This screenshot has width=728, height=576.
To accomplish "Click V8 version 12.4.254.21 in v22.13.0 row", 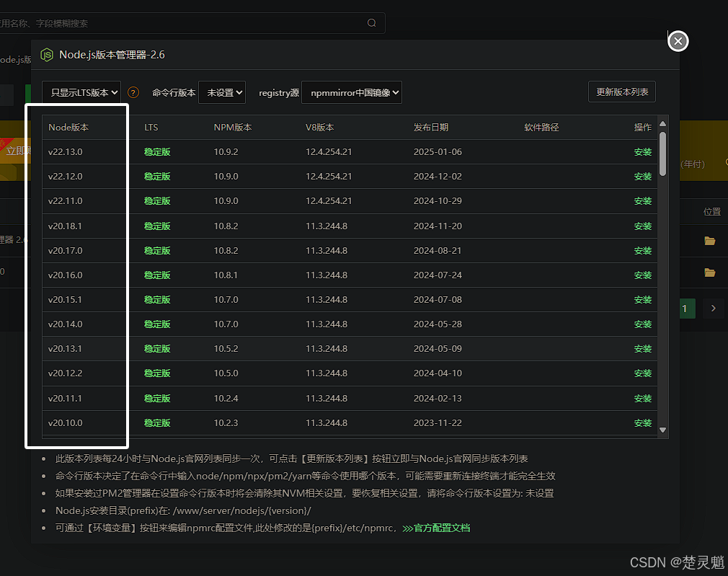I will point(329,152).
